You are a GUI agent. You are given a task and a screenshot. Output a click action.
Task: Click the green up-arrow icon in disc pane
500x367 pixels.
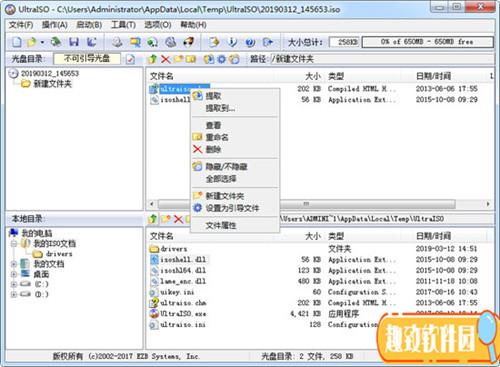(153, 59)
